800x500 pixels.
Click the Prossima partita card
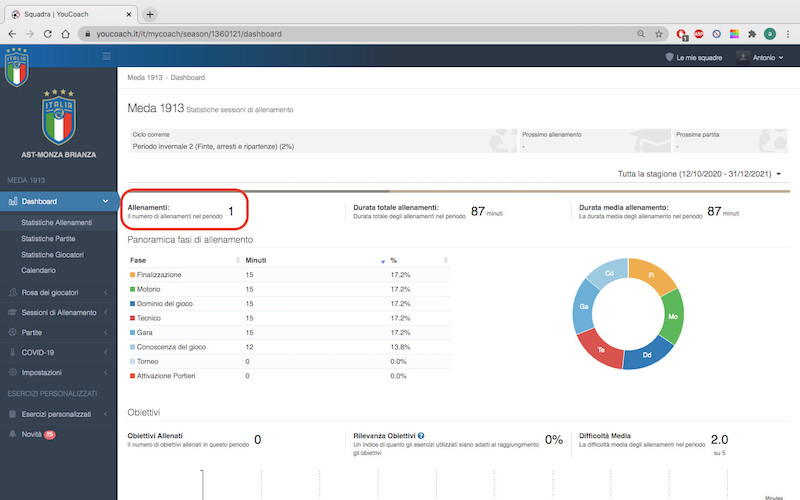click(731, 141)
